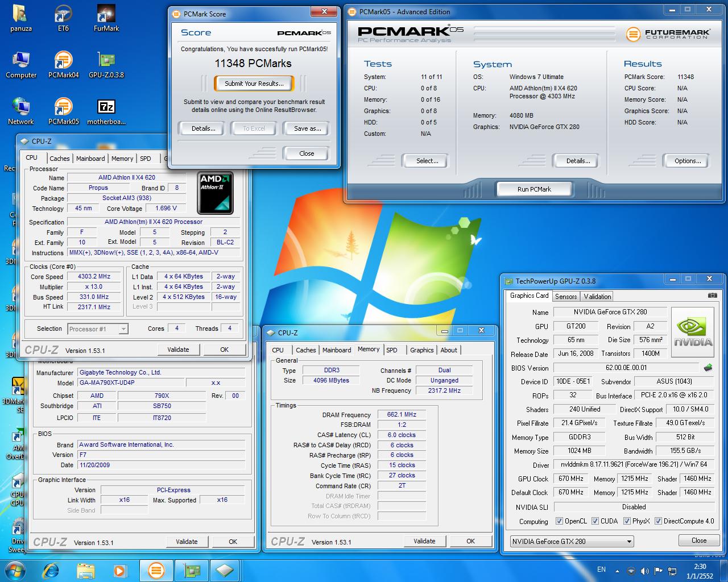Viewport: 728px width, 582px height.
Task: Open Internet Explorer from the taskbar
Action: pyautogui.click(x=51, y=570)
